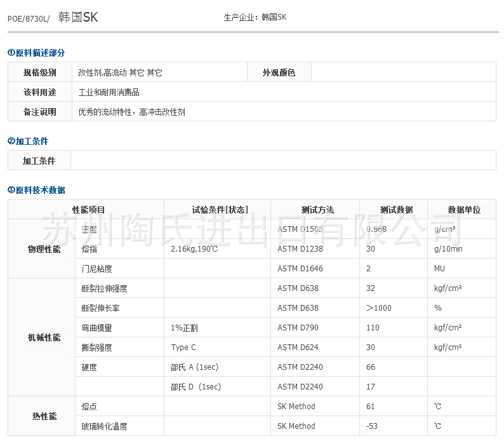Screen dimensions: 504x446
Task: Click the 生产企业: 韩国SK label
Action: point(255,17)
